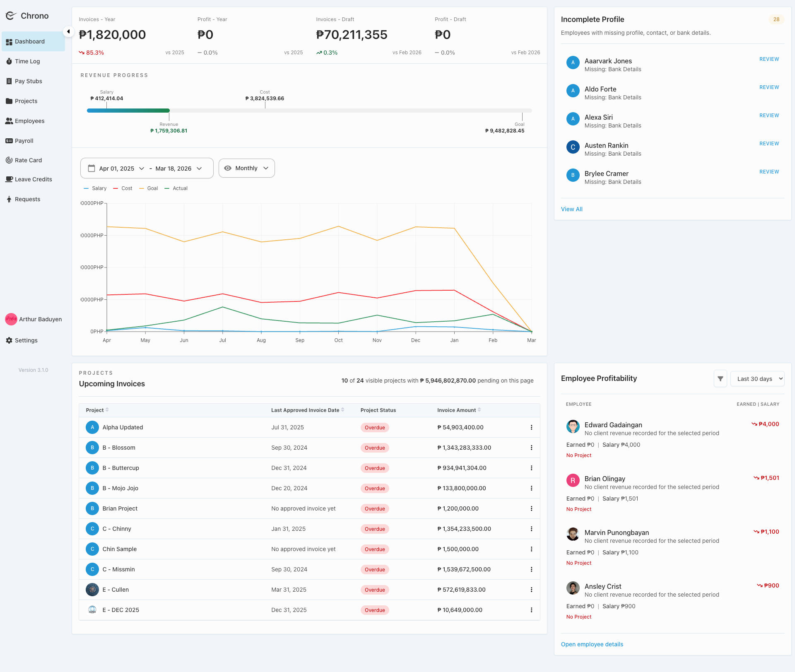Open the kebab menu for Alpha Updated project
This screenshot has height=672, width=795.
pos(532,427)
